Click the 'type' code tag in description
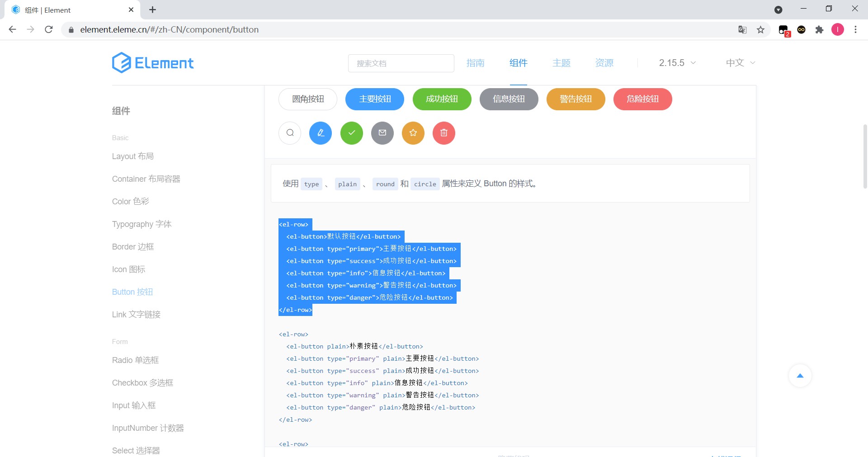The width and height of the screenshot is (868, 457). 311,184
